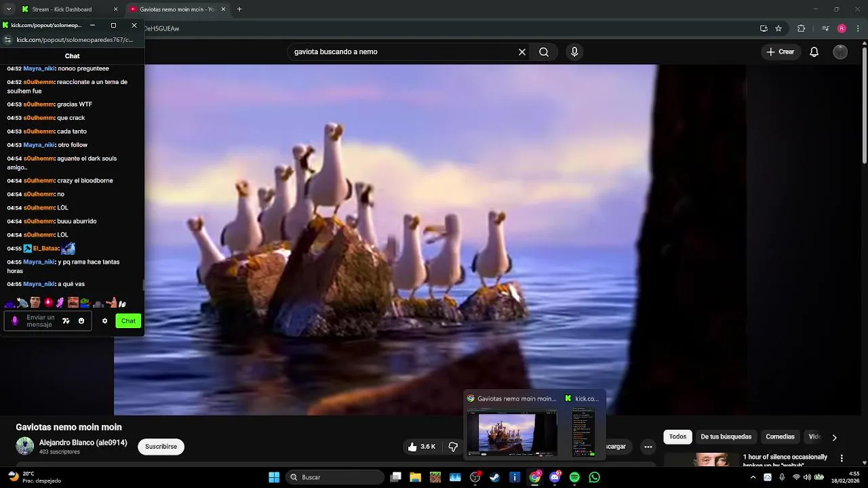
Task: Open Alejandro Blanco channel avatar
Action: click(25, 446)
